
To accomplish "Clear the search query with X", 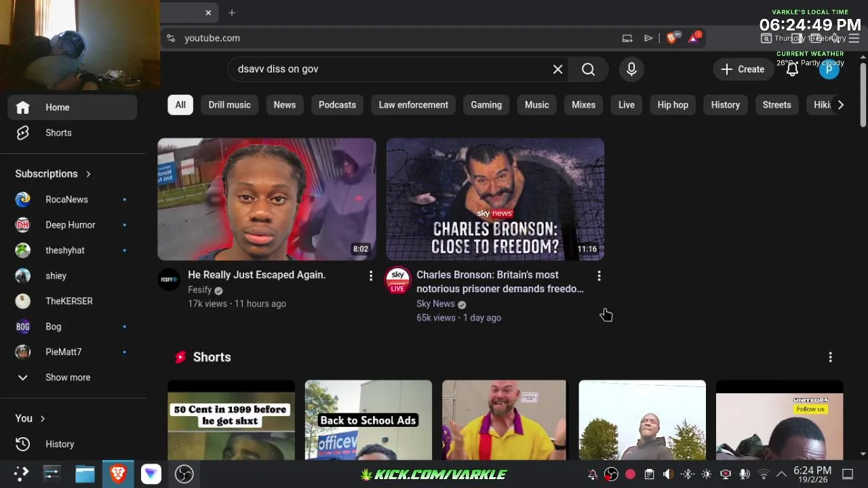I will tap(557, 69).
